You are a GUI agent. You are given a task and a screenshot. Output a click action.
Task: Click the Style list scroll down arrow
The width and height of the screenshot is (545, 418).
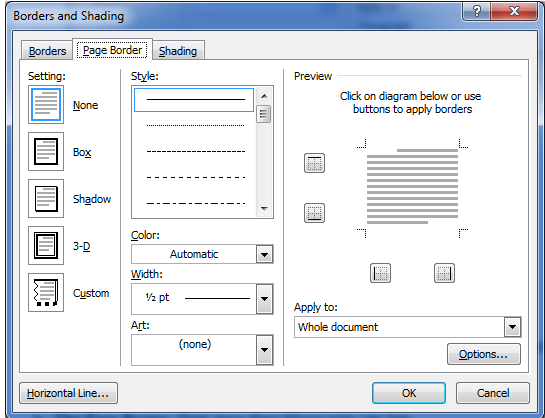point(264,209)
